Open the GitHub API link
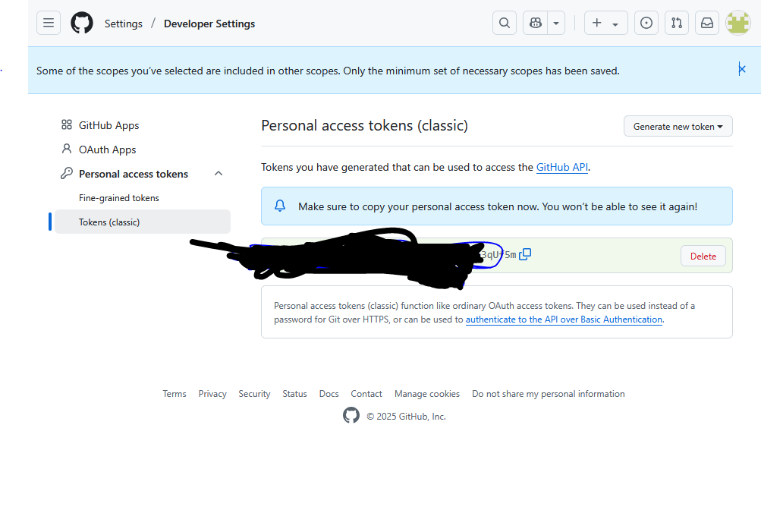This screenshot has width=761, height=532. click(561, 167)
